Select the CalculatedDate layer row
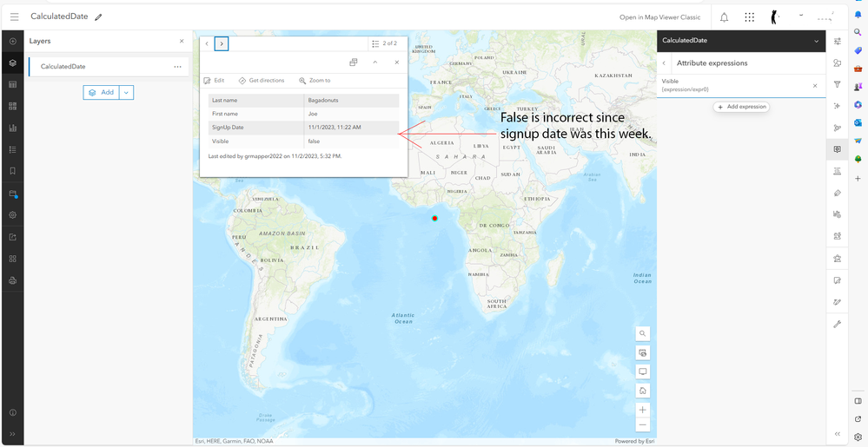Image resolution: width=868 pixels, height=447 pixels. pyautogui.click(x=109, y=66)
